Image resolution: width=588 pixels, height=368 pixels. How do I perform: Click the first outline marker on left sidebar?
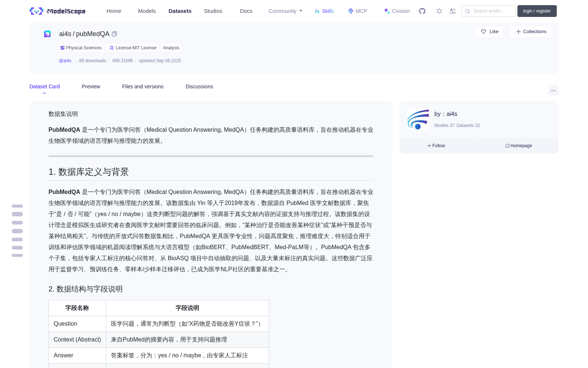17,206
